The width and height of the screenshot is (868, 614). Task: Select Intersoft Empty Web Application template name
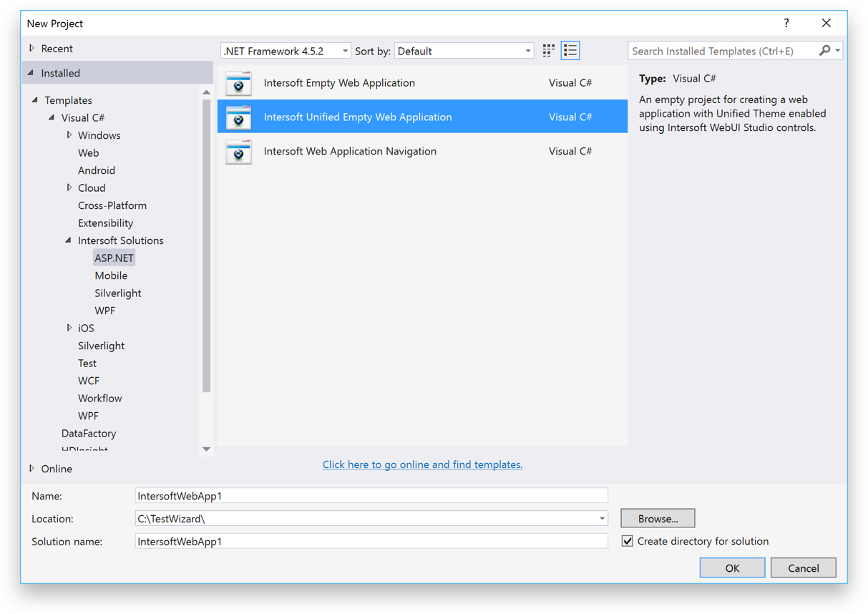tap(339, 83)
